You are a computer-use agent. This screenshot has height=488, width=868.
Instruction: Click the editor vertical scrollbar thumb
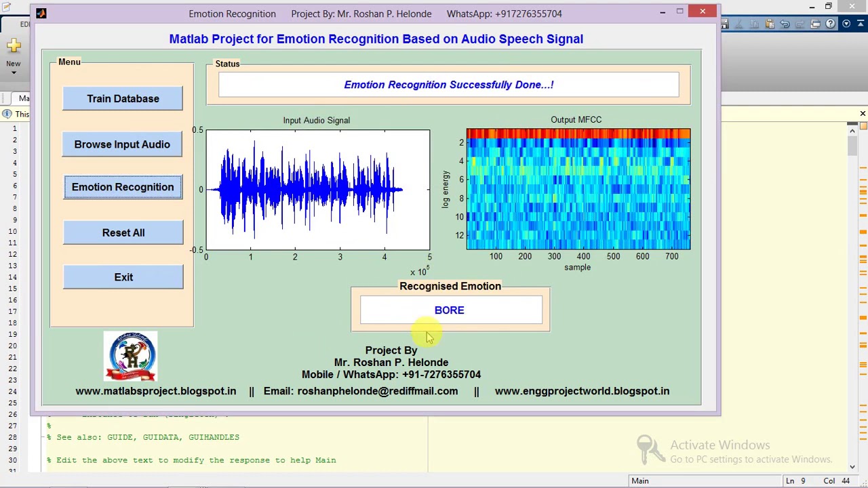pyautogui.click(x=852, y=146)
